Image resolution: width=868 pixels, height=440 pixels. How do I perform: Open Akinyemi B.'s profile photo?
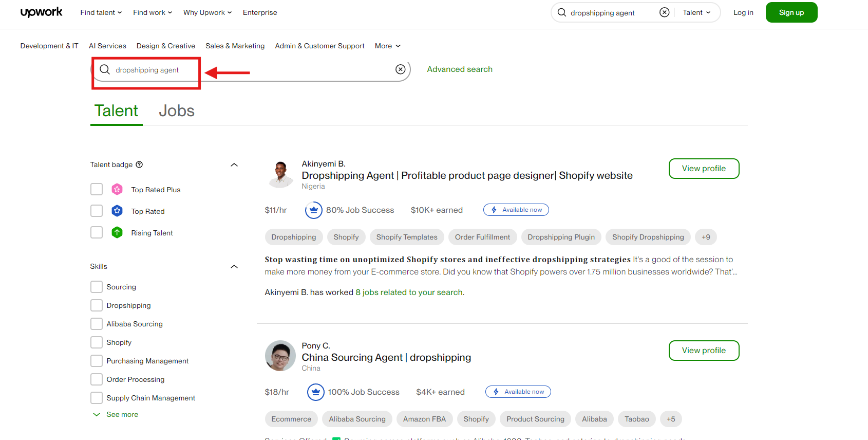(280, 174)
